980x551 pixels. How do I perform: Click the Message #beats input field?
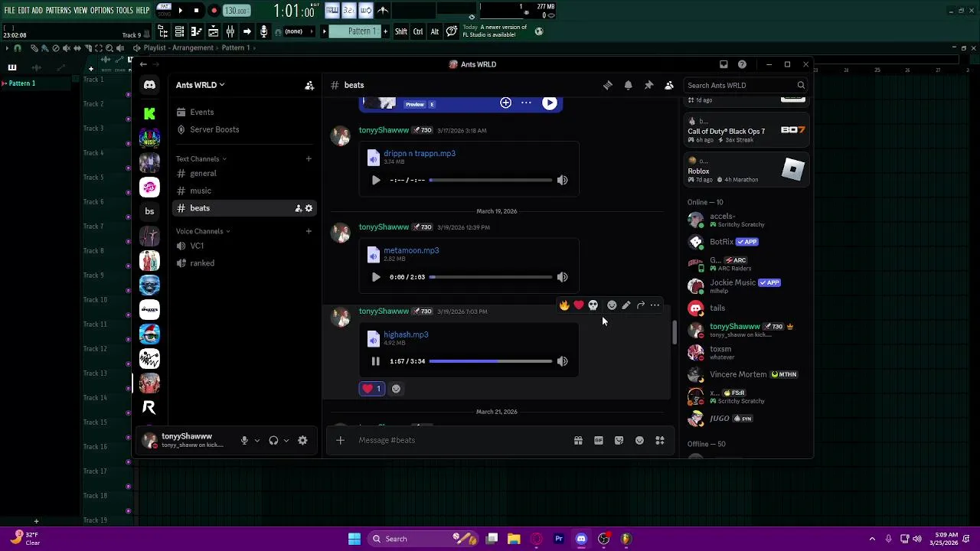[462, 440]
